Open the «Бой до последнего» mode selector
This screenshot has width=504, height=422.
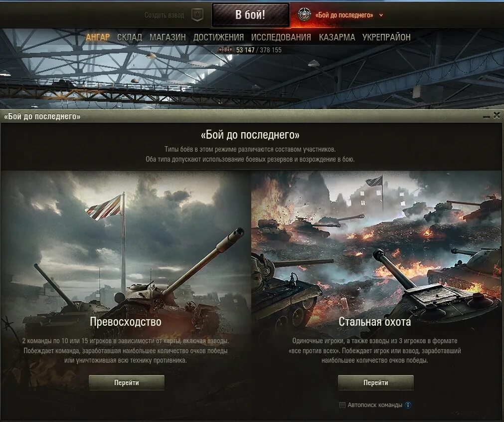click(x=344, y=15)
